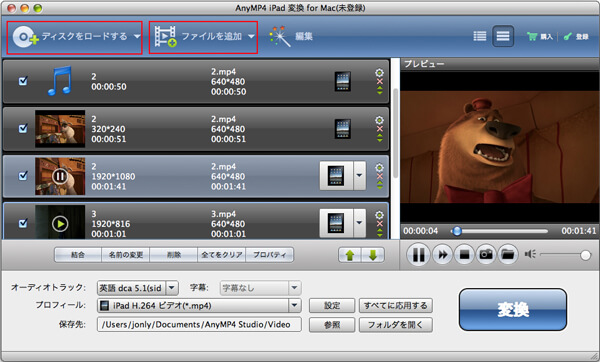The height and width of the screenshot is (362, 600).
Task: Click the Purchase (購入) cart icon
Action: click(540, 36)
